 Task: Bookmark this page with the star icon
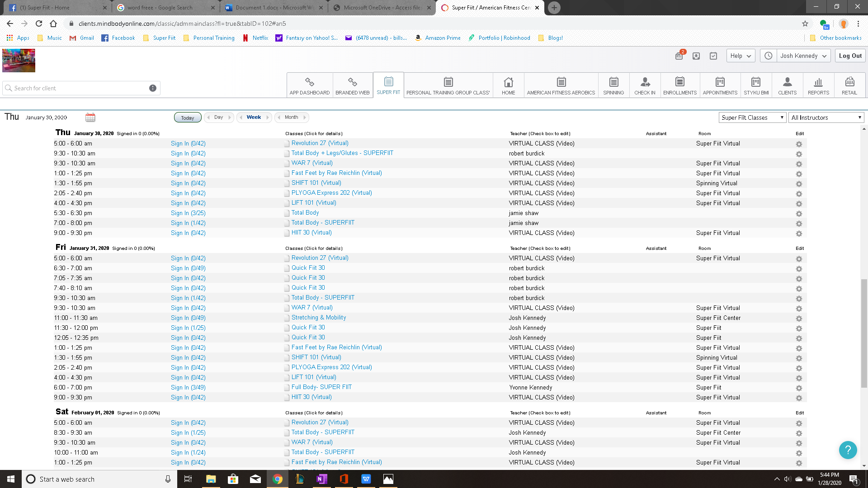[x=805, y=23]
